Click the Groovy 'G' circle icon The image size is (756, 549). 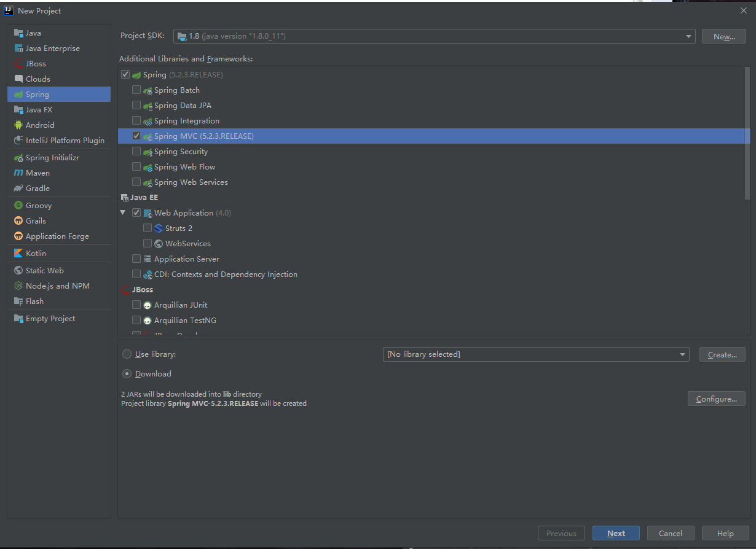click(x=18, y=206)
